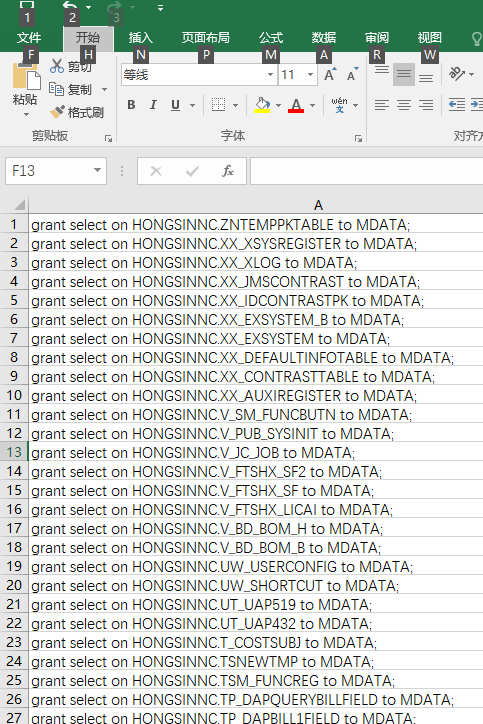Click the font size box showing 11
483x724 pixels.
tap(292, 75)
